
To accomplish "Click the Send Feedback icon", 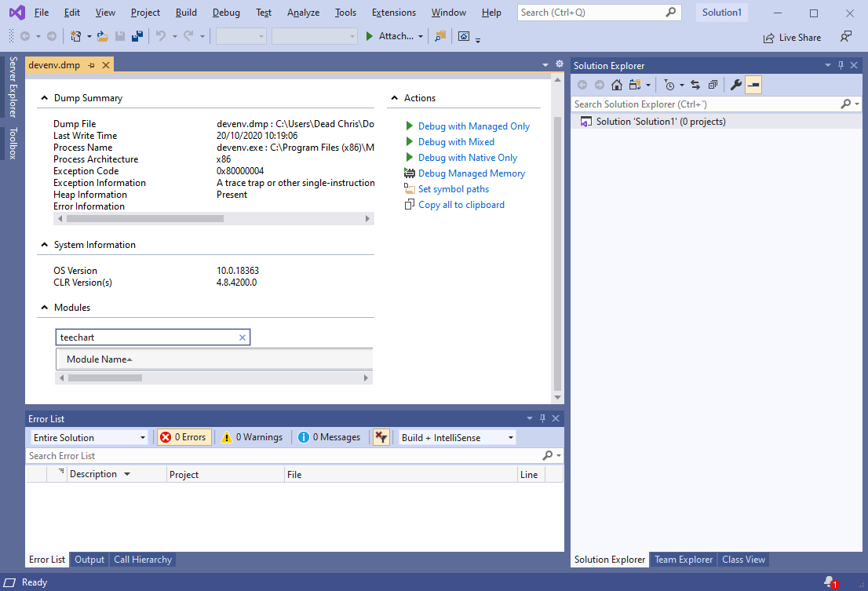I will (x=845, y=37).
